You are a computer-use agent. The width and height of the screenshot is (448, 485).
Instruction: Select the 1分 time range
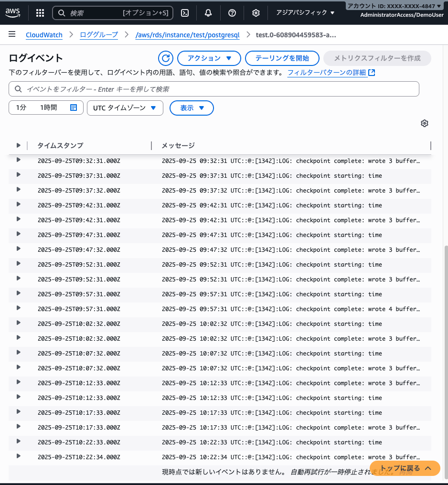tap(21, 108)
